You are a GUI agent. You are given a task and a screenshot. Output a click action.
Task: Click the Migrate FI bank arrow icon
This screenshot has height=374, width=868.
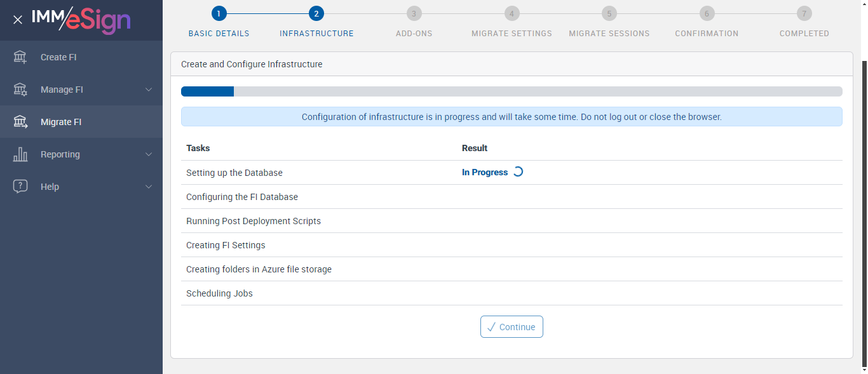[x=20, y=122]
